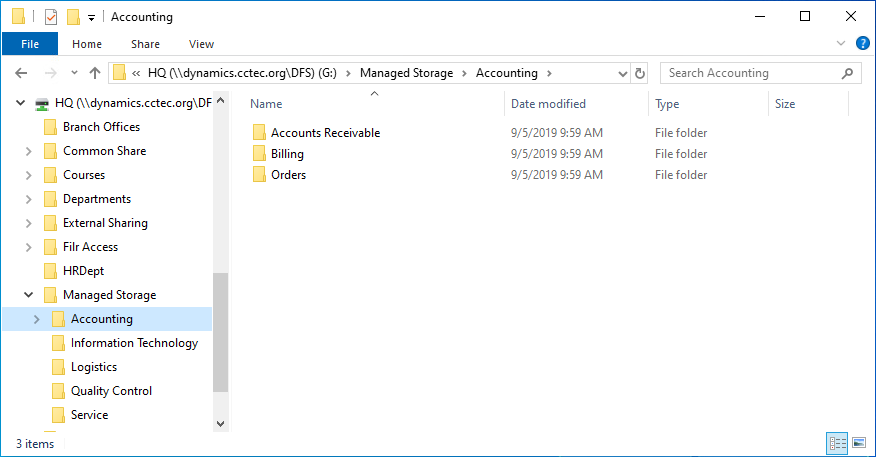Click the New folder quick access icon
This screenshot has height=457, width=876.
(x=73, y=17)
